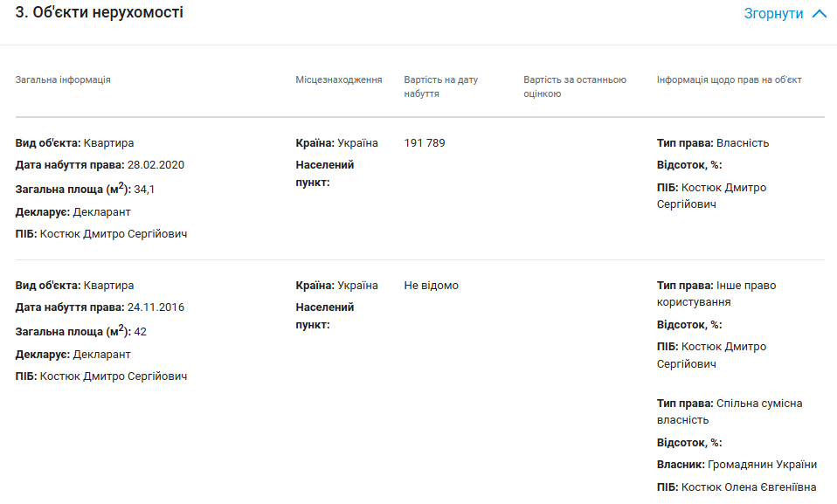Click the Спільна сумісна власність right type

click(x=729, y=411)
